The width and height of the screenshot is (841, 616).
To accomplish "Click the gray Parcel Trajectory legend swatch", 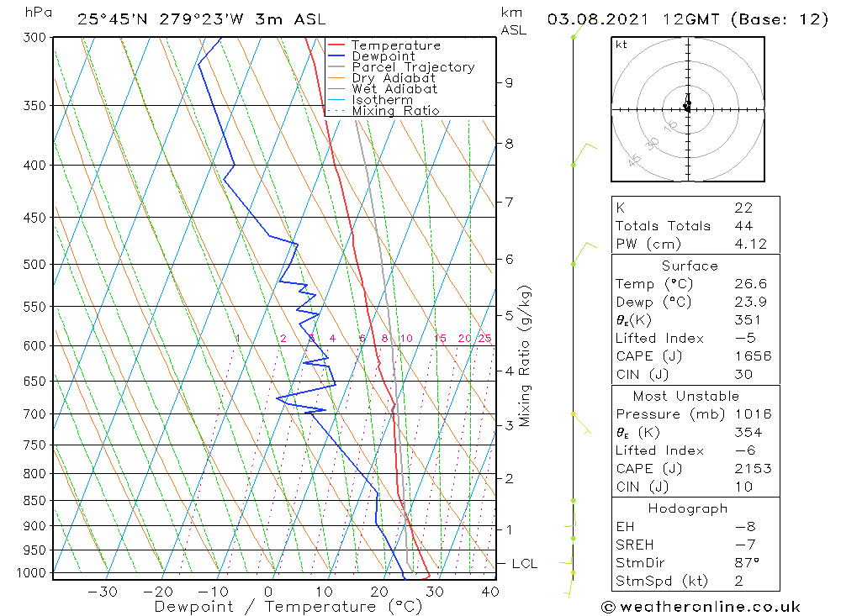I will coord(336,67).
